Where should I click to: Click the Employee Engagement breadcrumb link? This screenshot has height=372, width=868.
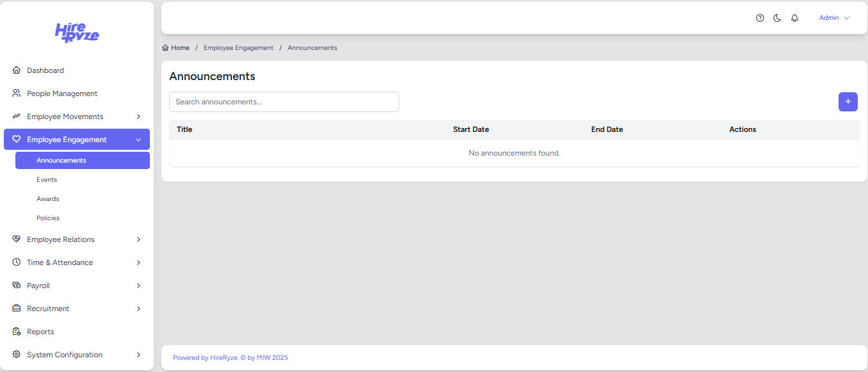click(238, 48)
